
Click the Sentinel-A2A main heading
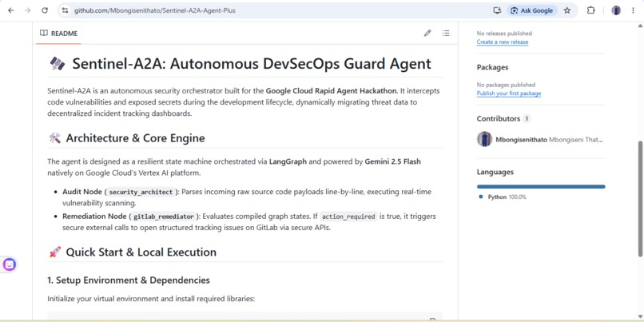pos(252,64)
